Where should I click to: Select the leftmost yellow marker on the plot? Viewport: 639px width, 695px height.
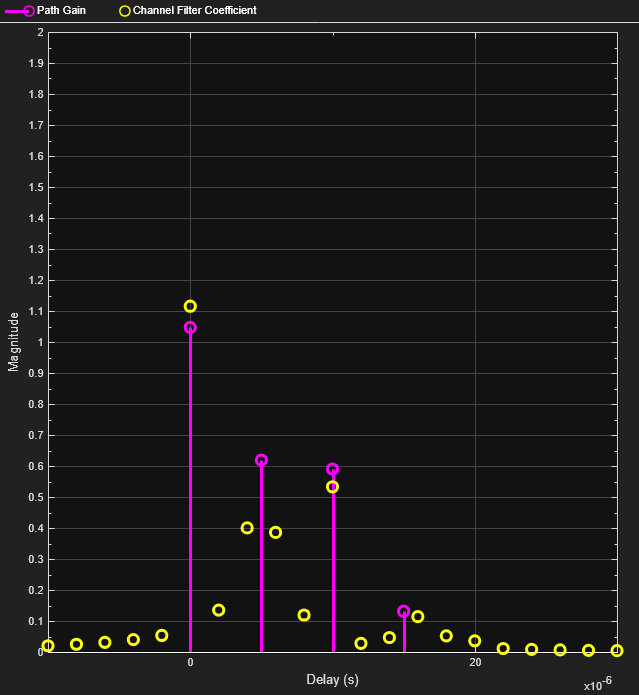coord(48,646)
